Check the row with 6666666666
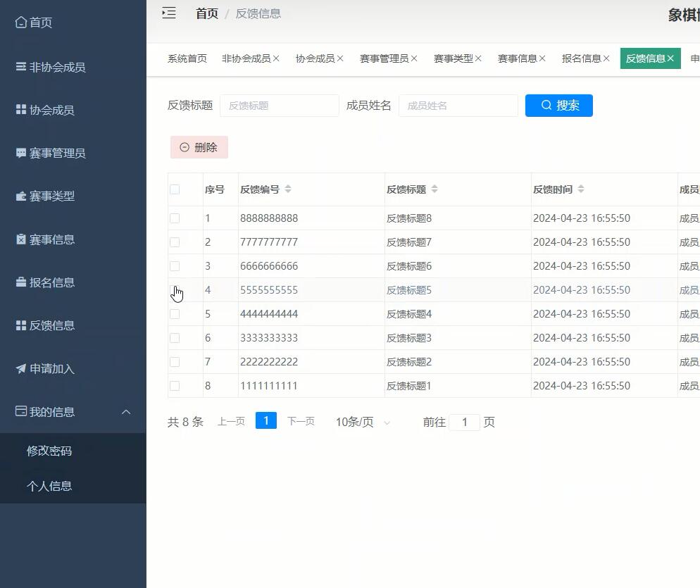This screenshot has height=588, width=700. [175, 266]
